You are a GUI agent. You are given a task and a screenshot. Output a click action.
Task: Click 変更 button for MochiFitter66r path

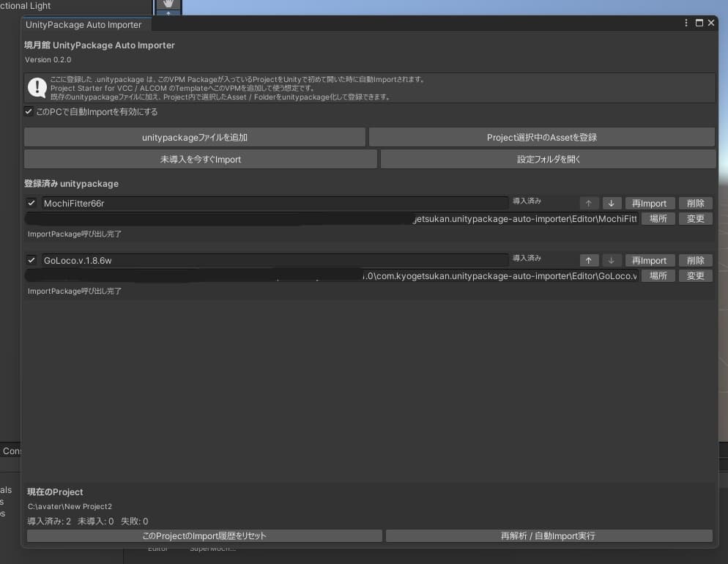coord(696,218)
